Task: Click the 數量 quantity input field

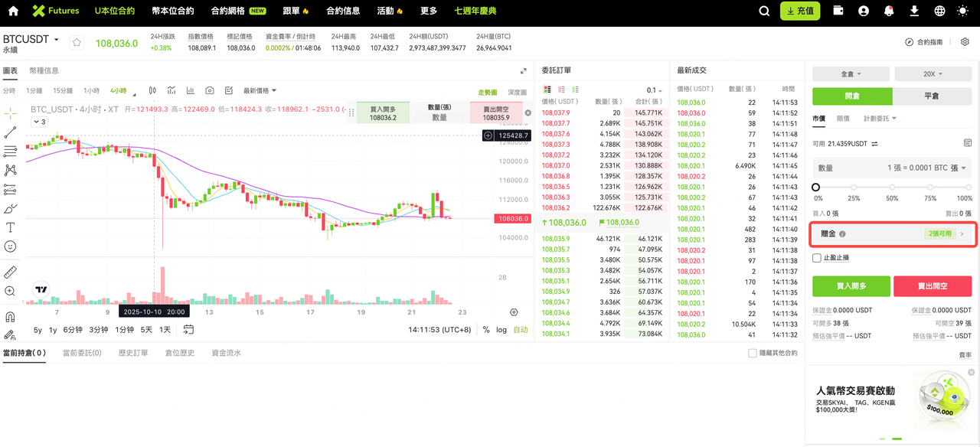Action: click(892, 168)
